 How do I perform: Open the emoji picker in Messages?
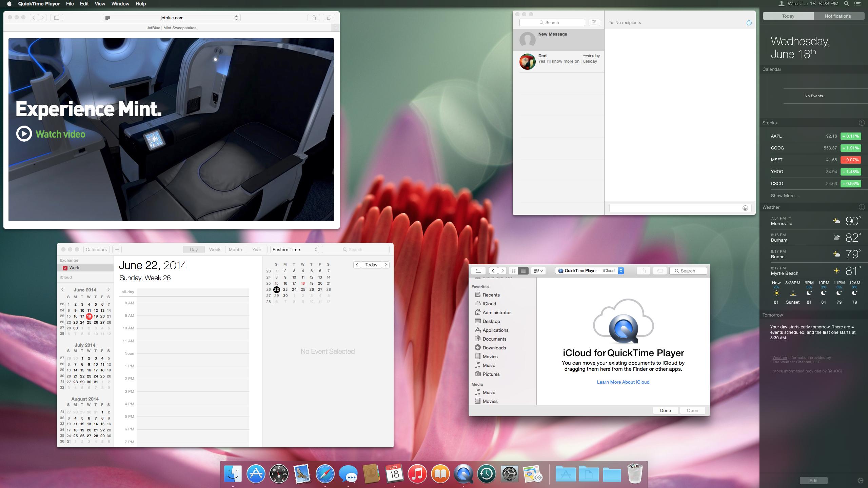coord(745,208)
